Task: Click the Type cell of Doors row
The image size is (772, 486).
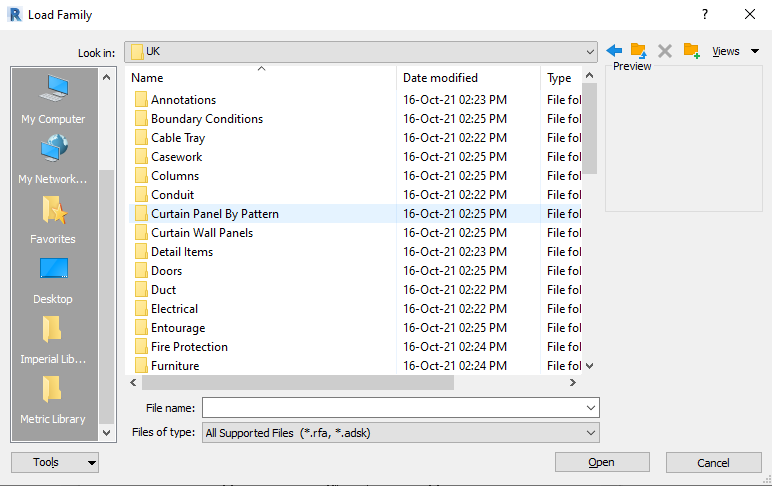Action: (564, 271)
